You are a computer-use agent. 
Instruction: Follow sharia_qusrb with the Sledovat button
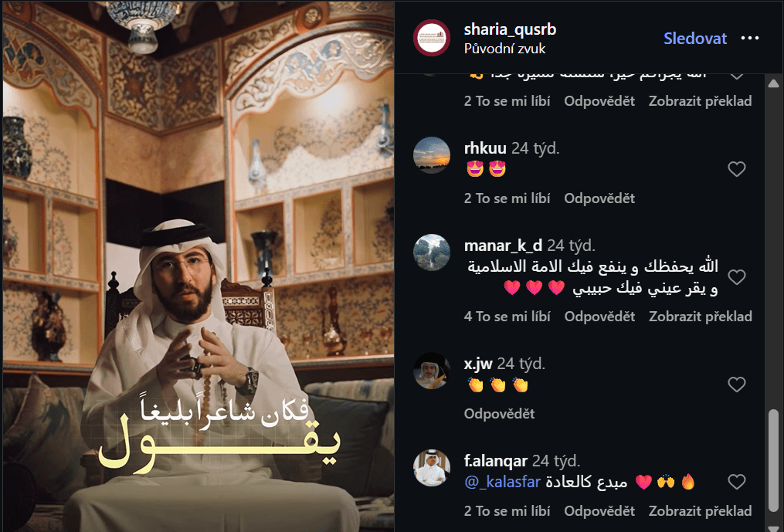coord(695,39)
